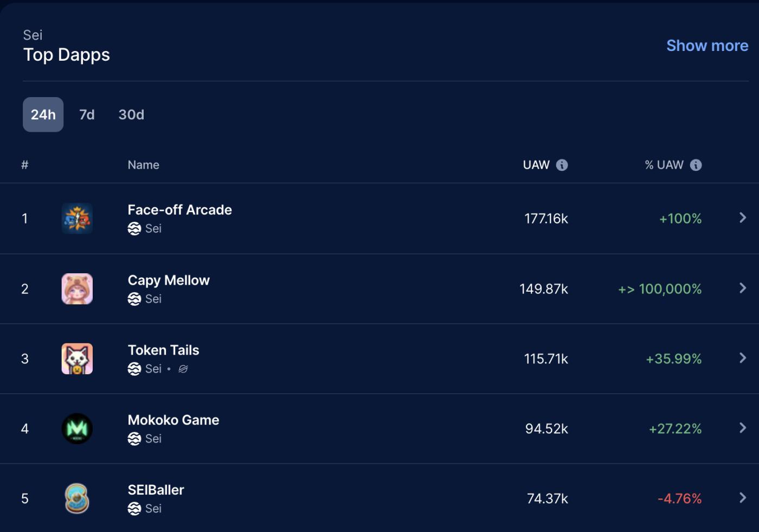Expand the Capy Mellow row chevron

click(743, 288)
